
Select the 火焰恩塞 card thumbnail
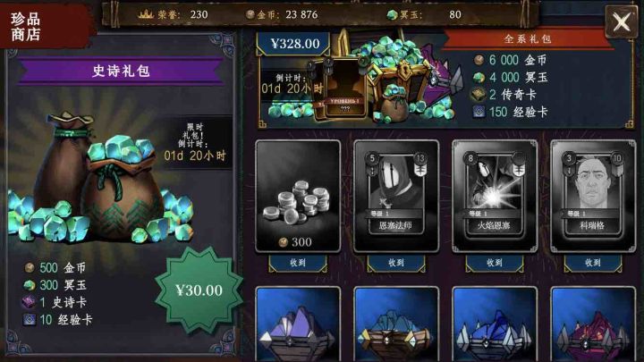pos(495,196)
